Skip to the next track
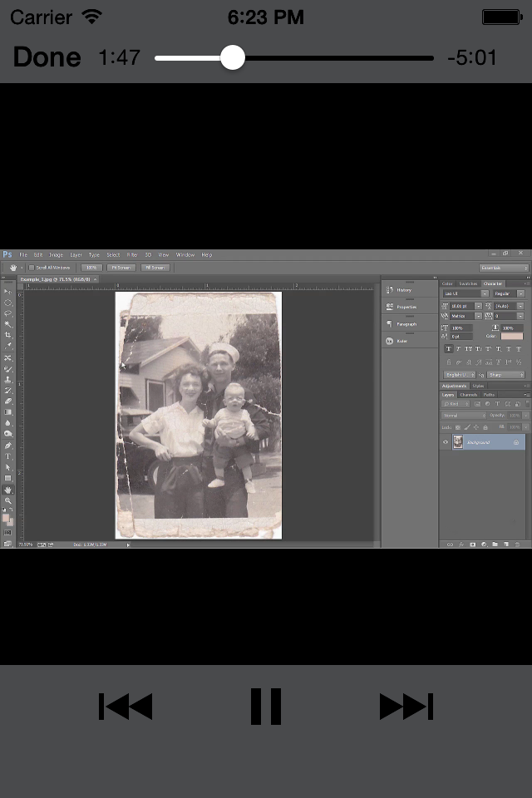This screenshot has width=532, height=798. tap(406, 707)
